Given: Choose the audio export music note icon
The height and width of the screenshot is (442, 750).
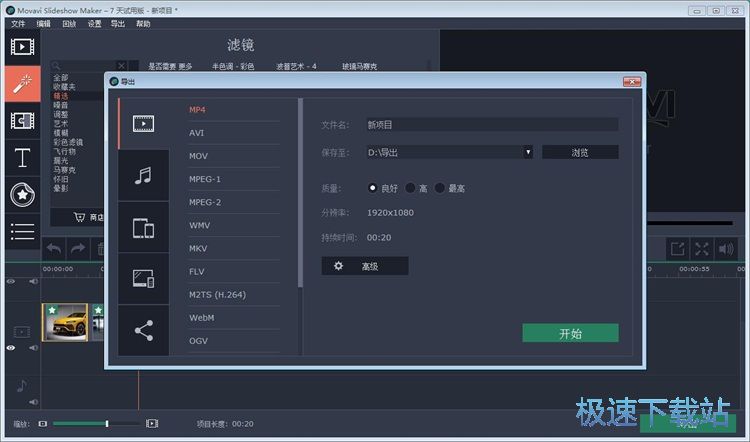Looking at the screenshot, I should [x=143, y=176].
